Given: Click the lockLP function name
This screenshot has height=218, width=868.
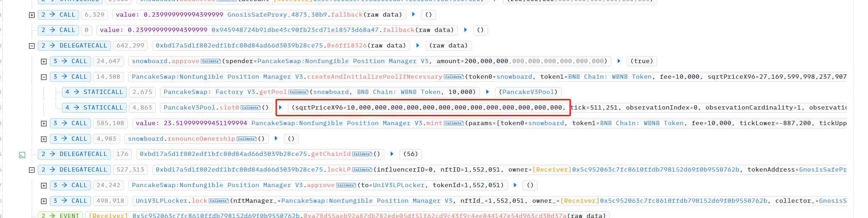Looking at the screenshot, I should pyautogui.click(x=339, y=170).
